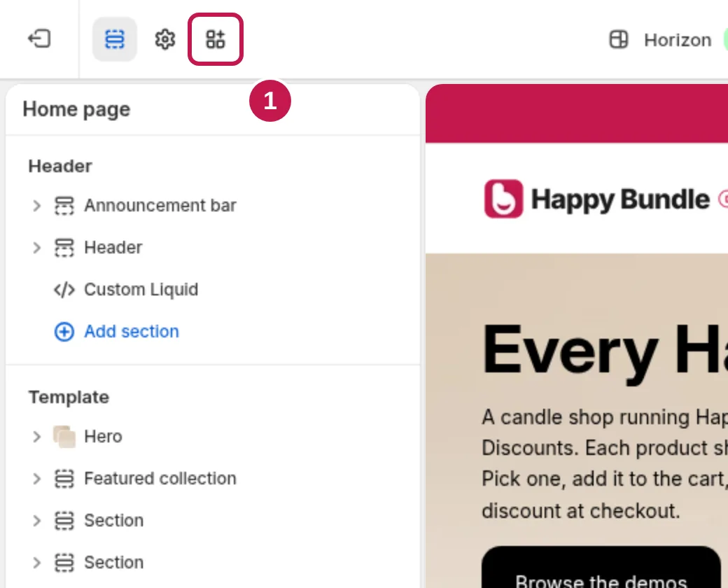Screen dimensions: 728x588
Task: Expand the Hero section
Action: click(36, 437)
